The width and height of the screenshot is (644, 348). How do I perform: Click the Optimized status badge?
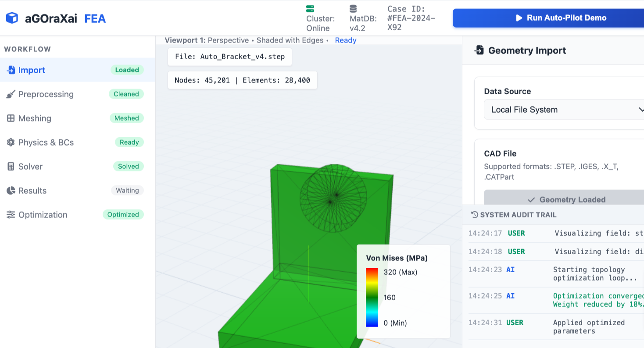pos(123,215)
